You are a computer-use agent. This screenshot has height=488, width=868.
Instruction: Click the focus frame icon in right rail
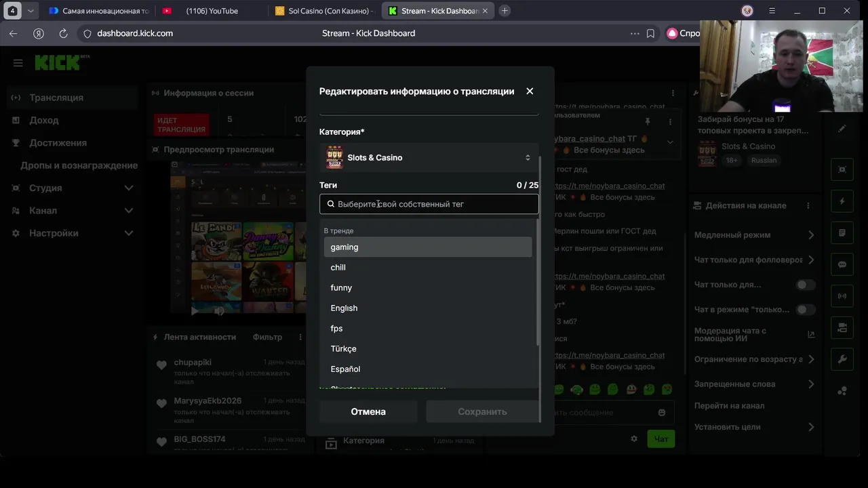coord(842,169)
